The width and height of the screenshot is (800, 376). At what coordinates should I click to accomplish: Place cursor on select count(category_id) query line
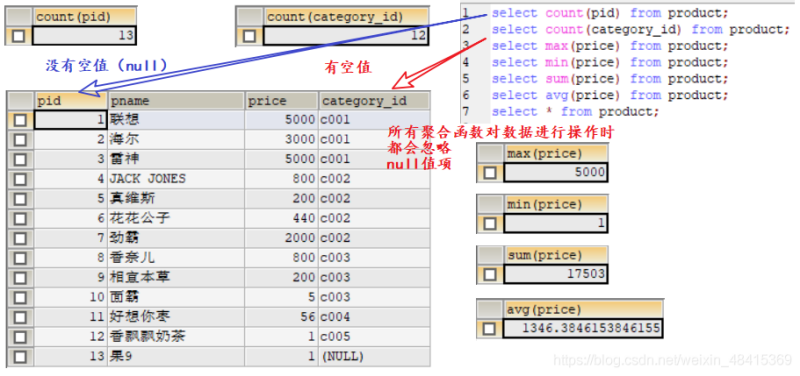click(x=641, y=30)
